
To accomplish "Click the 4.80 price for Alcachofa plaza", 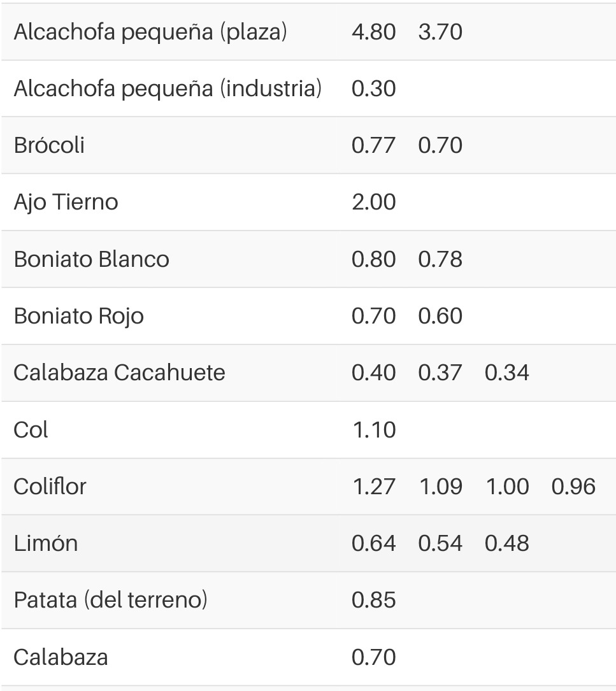I will coord(373,32).
